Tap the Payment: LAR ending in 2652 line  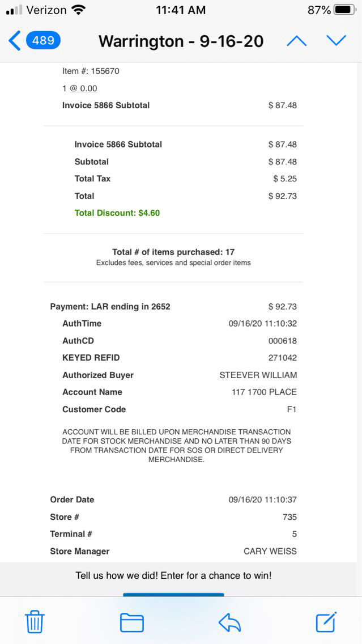pyautogui.click(x=110, y=307)
